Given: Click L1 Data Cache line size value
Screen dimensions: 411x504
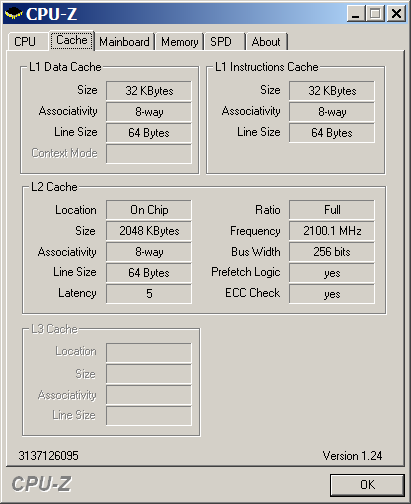Looking at the screenshot, I should (149, 133).
